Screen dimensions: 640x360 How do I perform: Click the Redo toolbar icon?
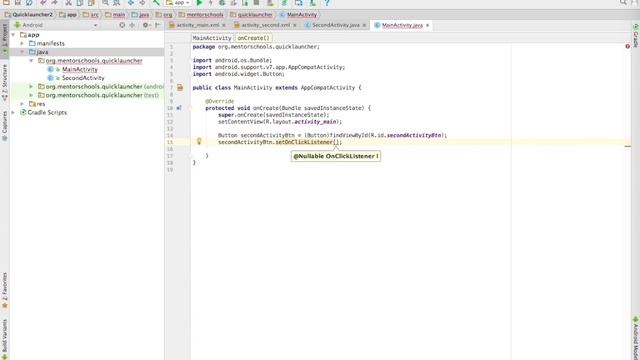[x=54, y=2]
